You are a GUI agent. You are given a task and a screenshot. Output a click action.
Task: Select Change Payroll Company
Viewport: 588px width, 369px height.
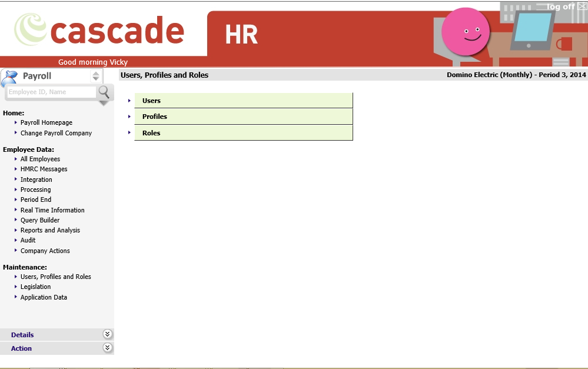pos(57,133)
